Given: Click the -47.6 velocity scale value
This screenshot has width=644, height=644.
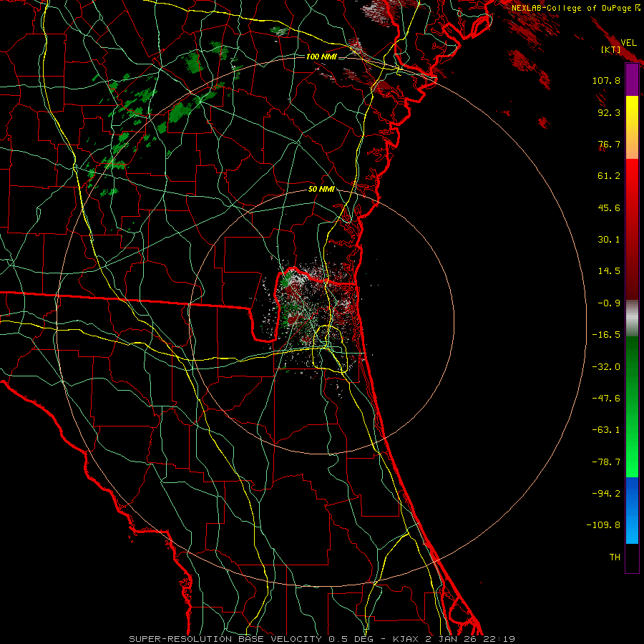Looking at the screenshot, I should 606,399.
